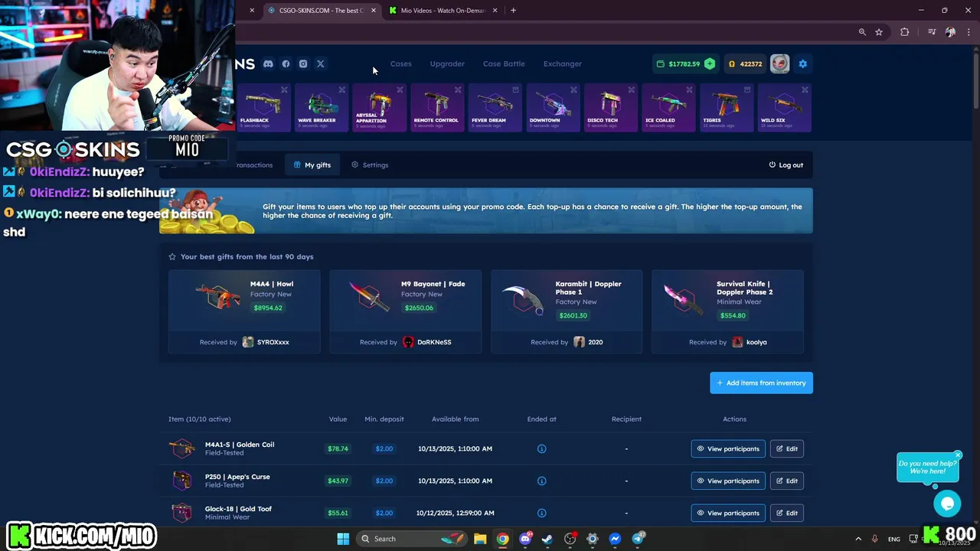Open a new browser tab
This screenshot has width=980, height=551.
pos(513,11)
